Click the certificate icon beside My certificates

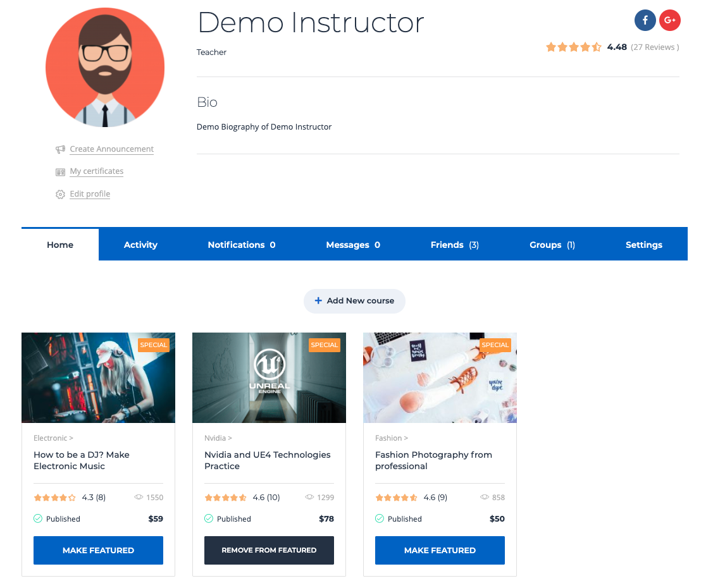[60, 172]
